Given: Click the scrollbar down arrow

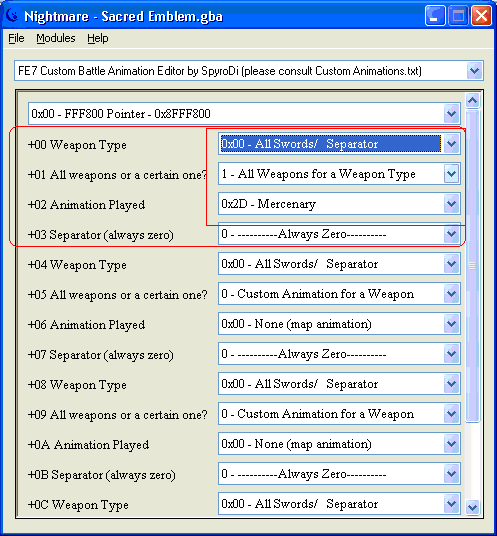Looking at the screenshot, I should [x=473, y=507].
